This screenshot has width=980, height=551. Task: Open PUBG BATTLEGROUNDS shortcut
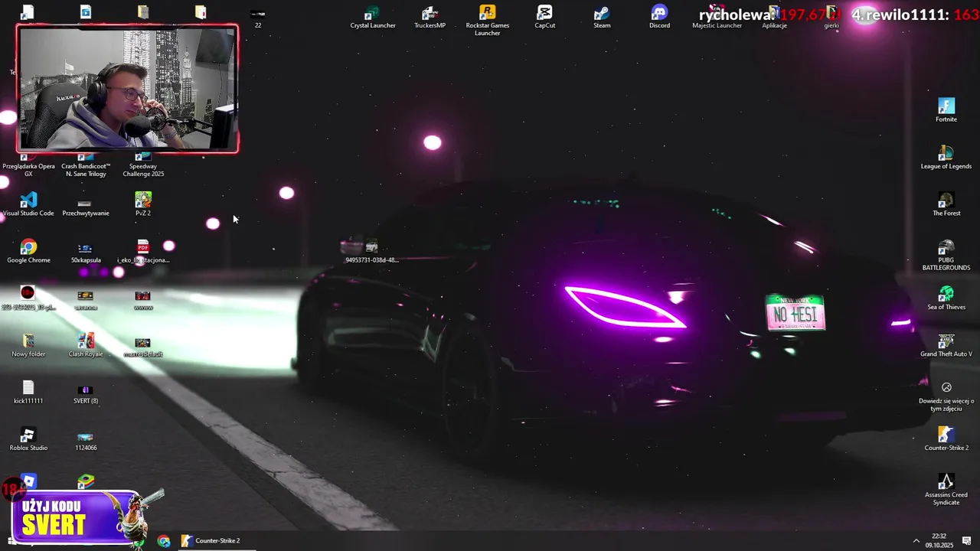[946, 255]
